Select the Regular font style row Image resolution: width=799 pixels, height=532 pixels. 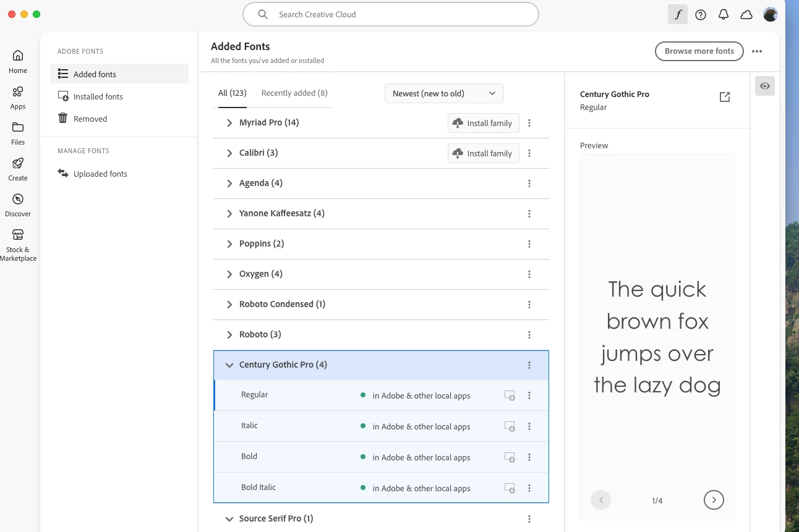coord(381,395)
